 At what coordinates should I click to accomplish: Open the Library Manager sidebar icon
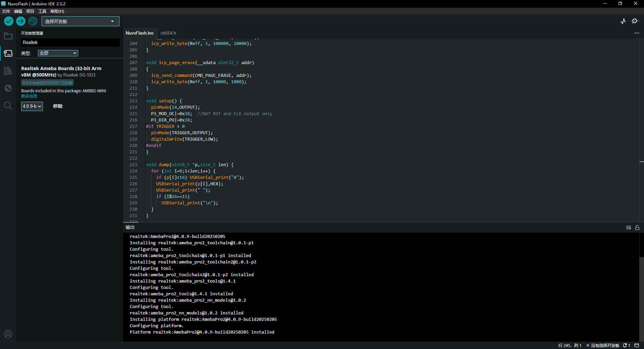click(x=8, y=71)
